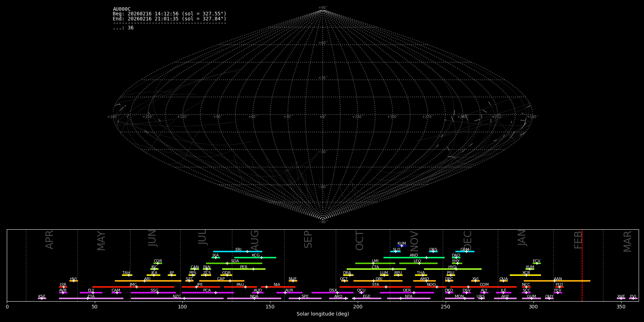Click the DEC month label
This screenshot has width=644, height=322.
pyautogui.click(x=468, y=240)
